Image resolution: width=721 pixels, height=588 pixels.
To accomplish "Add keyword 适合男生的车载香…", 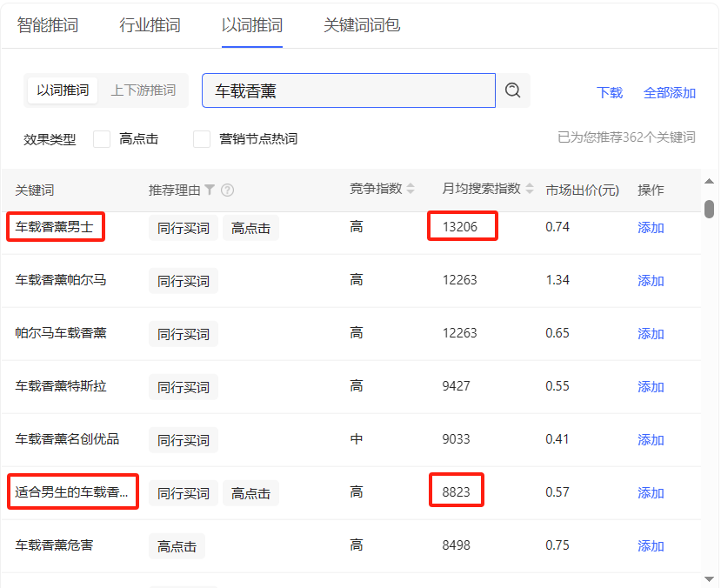I will (x=651, y=493).
